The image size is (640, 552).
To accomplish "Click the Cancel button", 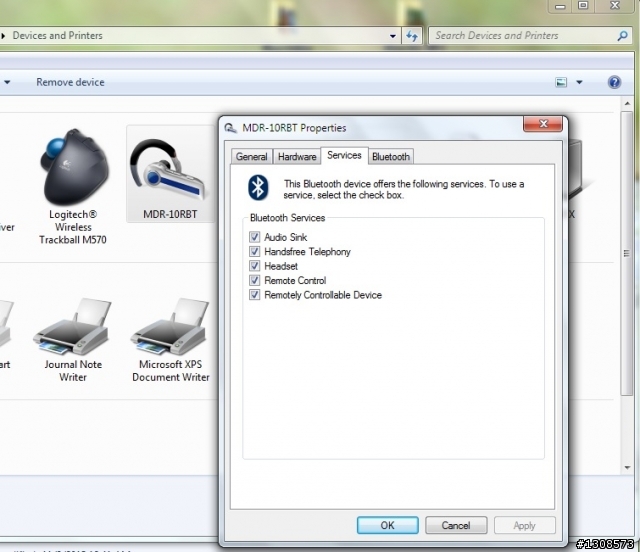I will tap(456, 525).
